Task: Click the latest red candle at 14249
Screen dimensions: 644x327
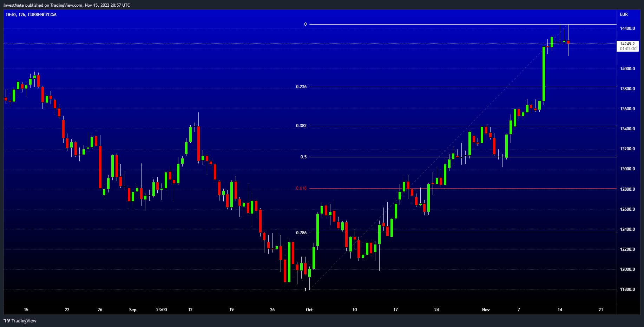Action: pyautogui.click(x=568, y=42)
